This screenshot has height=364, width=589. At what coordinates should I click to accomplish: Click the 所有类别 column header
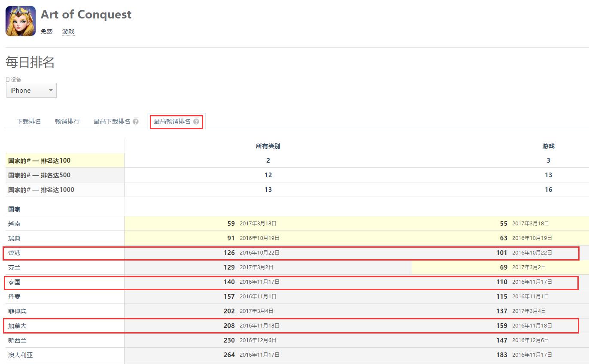[268, 146]
